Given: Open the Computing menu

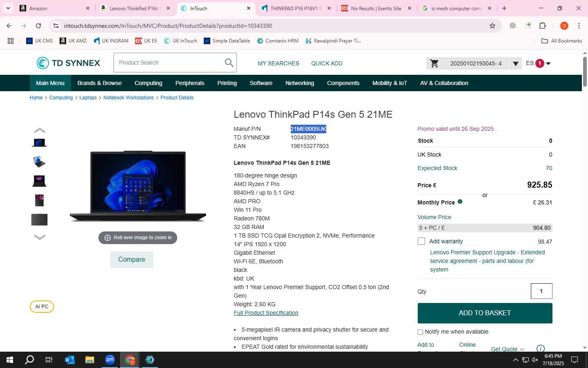Looking at the screenshot, I should [148, 83].
